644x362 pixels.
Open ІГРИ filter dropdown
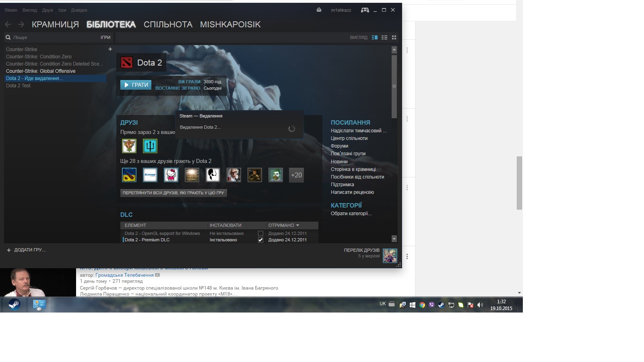[x=105, y=37]
